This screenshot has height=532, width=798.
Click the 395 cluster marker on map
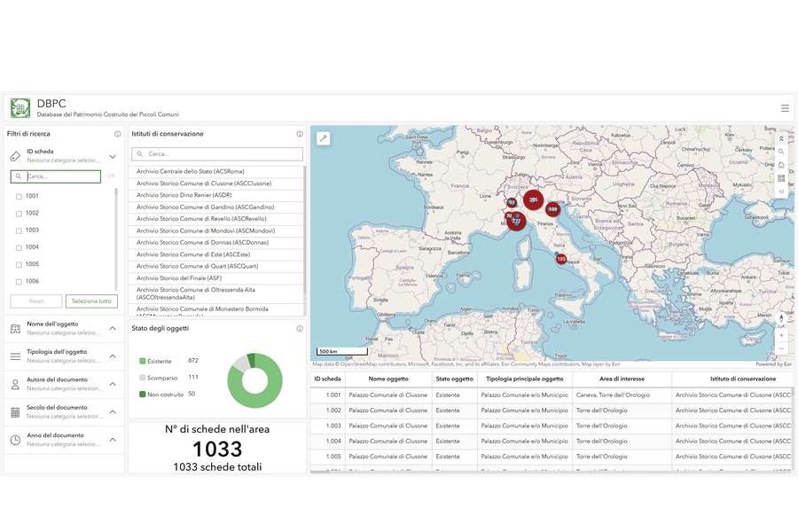tap(533, 200)
